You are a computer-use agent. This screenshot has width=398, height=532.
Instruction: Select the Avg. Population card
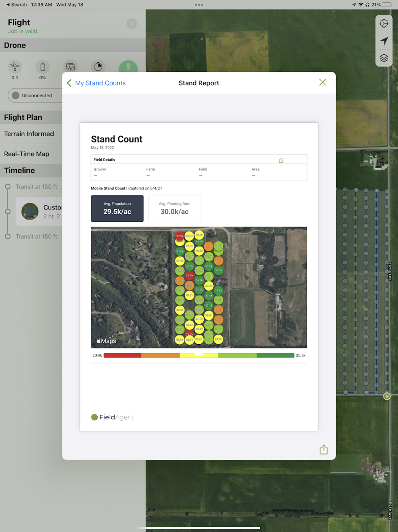(117, 208)
